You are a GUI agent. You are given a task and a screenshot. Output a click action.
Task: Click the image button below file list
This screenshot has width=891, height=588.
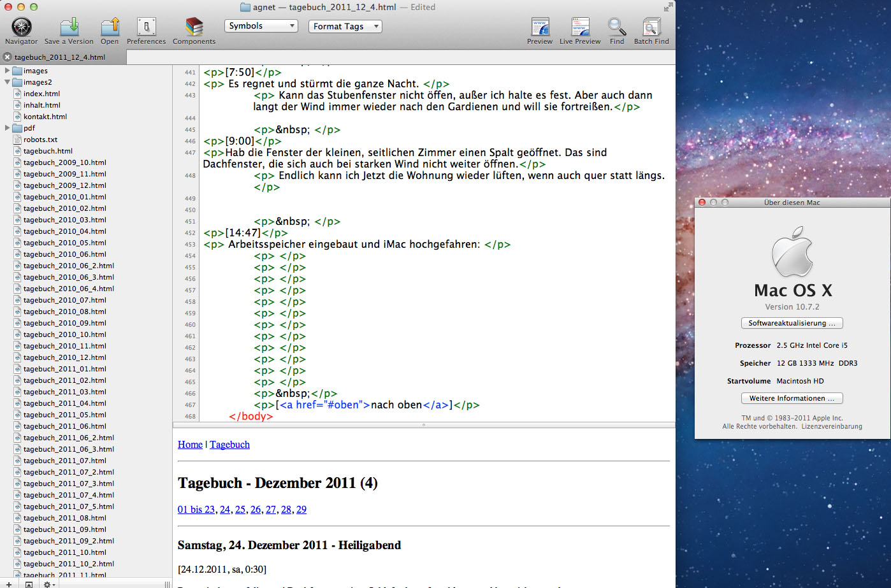[29, 584]
